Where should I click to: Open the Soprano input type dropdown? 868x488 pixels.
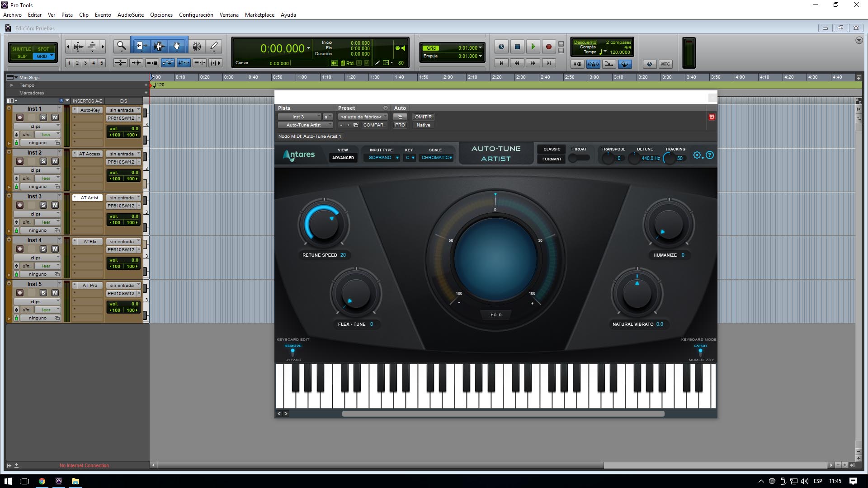pyautogui.click(x=382, y=158)
